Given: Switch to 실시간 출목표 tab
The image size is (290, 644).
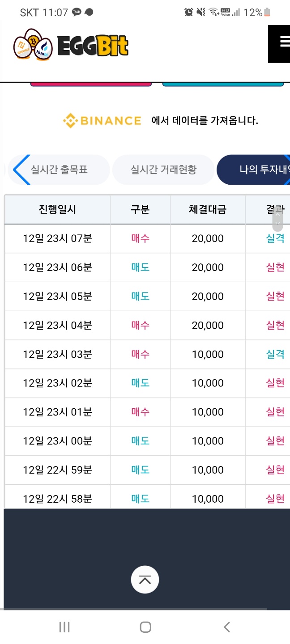Looking at the screenshot, I should point(59,169).
